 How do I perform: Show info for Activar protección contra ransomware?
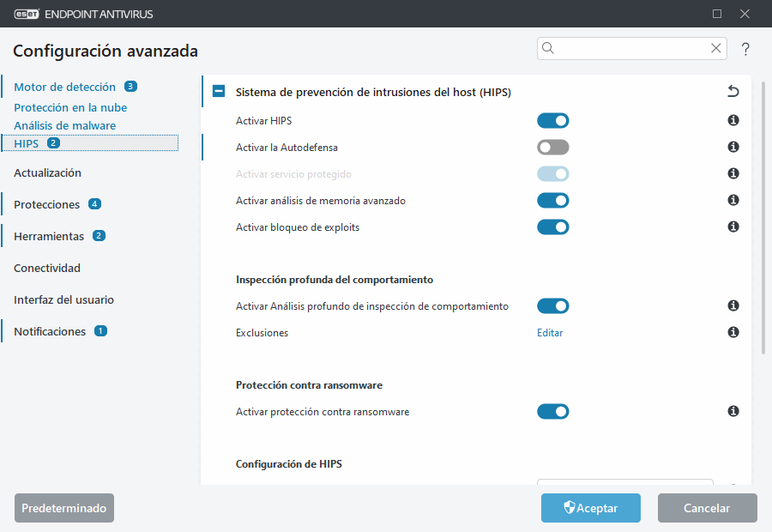coord(733,411)
